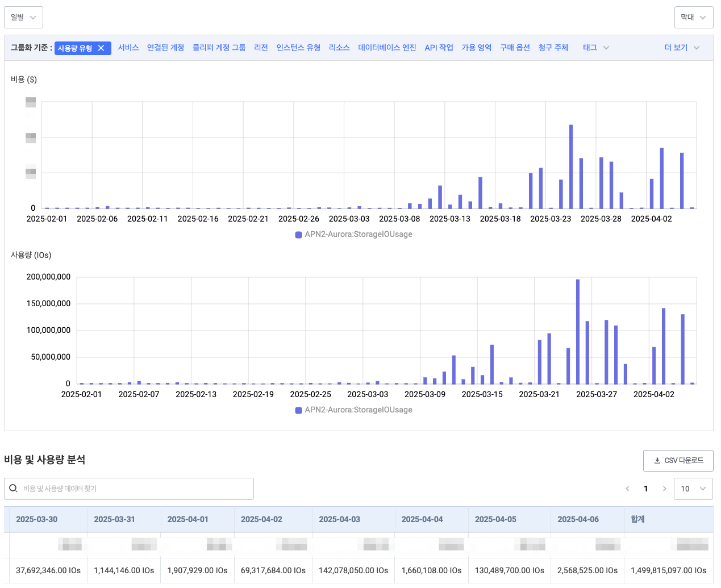Select the total 1,499,815,097.00 IOs

(669, 570)
